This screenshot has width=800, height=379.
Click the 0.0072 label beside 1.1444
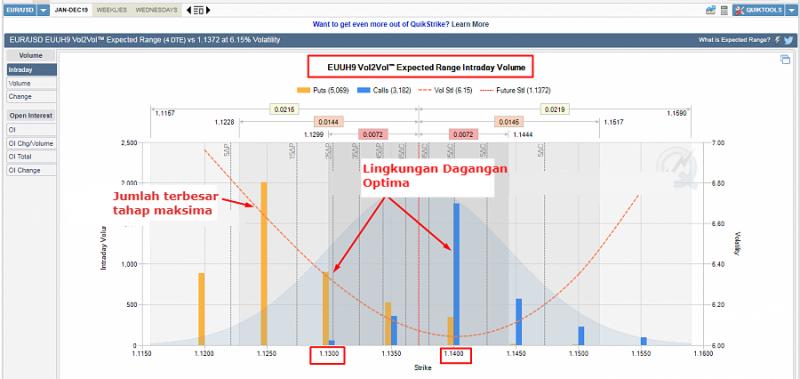click(x=464, y=135)
